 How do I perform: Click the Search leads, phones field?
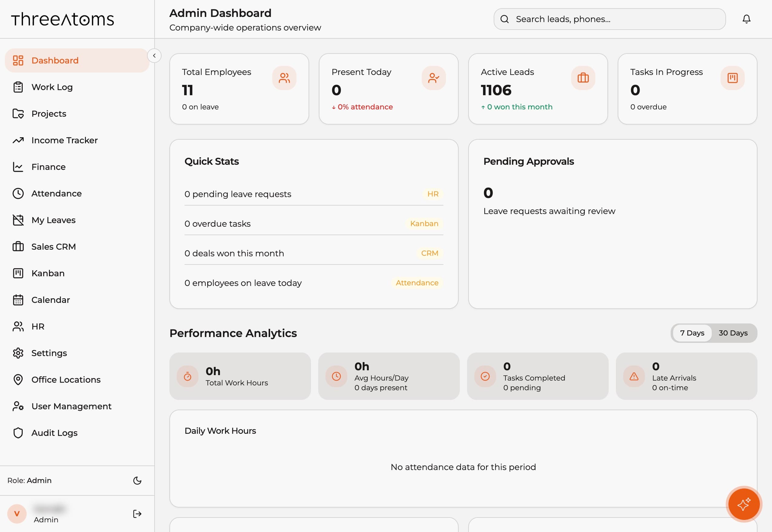610,19
